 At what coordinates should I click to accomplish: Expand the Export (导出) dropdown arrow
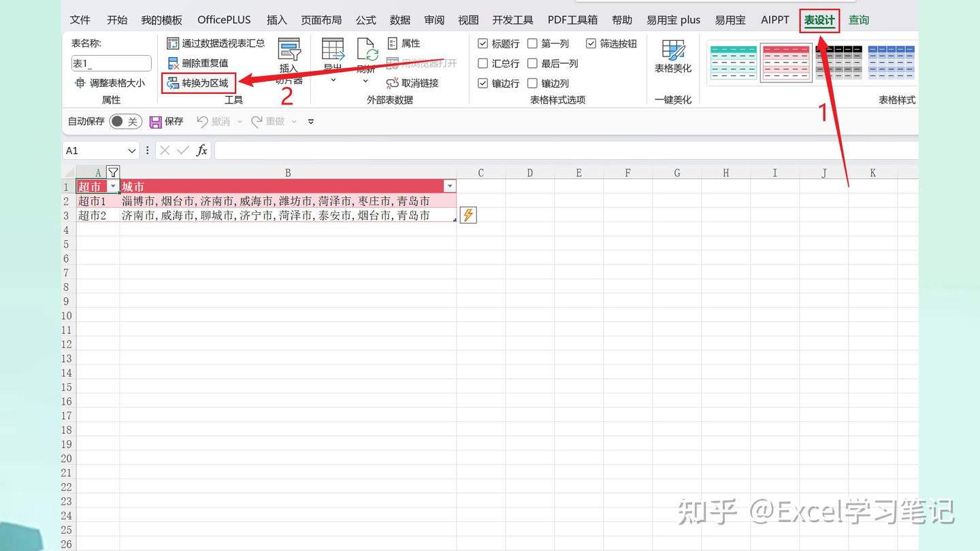pyautogui.click(x=333, y=80)
